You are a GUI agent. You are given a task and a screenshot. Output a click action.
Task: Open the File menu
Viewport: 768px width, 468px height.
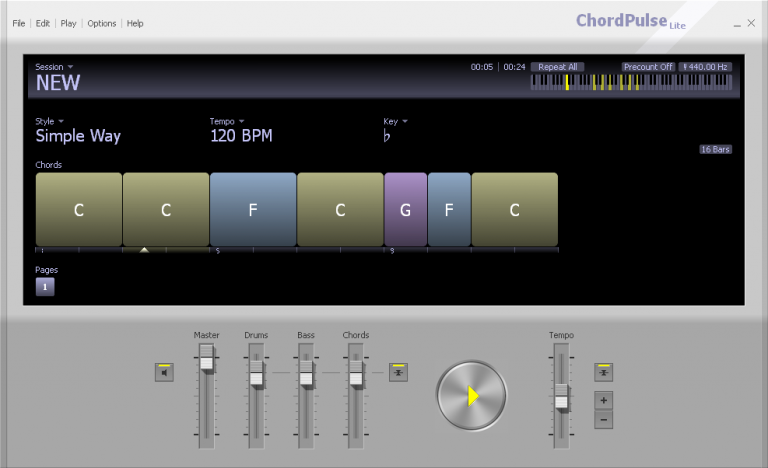pyautogui.click(x=19, y=23)
